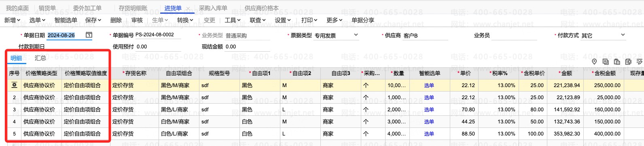Select the 汇总 sub-tab

[x=40, y=58]
